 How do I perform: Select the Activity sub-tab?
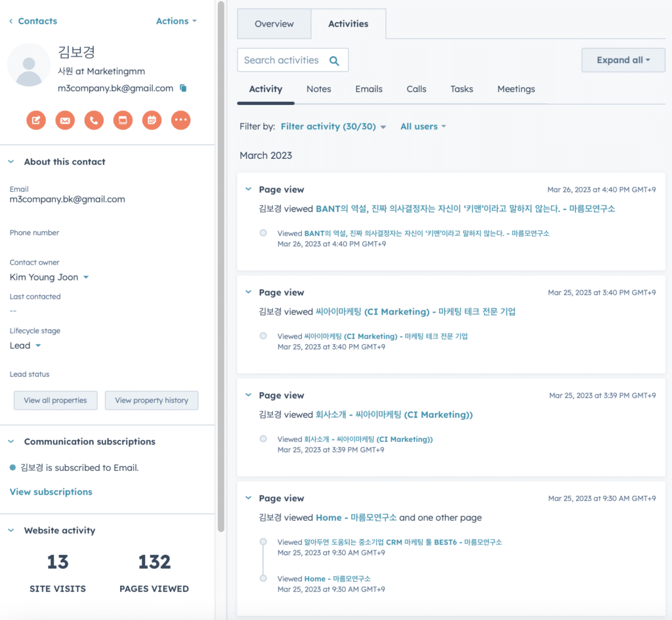coord(266,89)
